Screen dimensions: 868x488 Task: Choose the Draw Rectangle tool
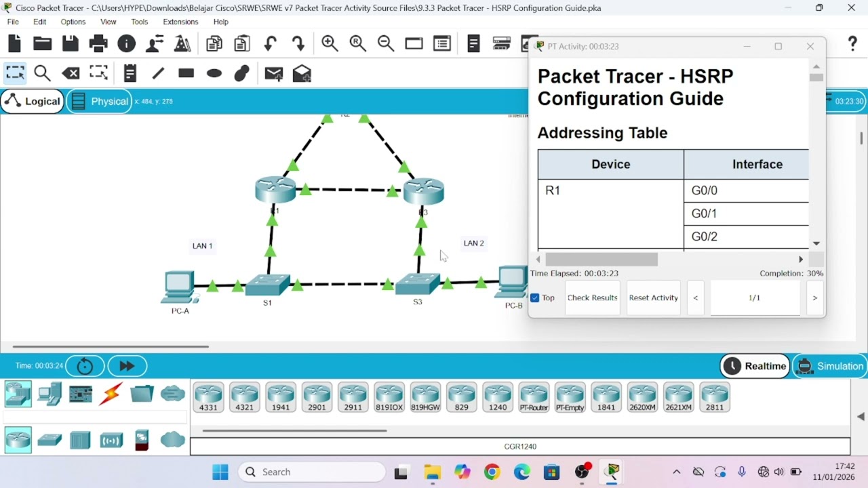[186, 73]
